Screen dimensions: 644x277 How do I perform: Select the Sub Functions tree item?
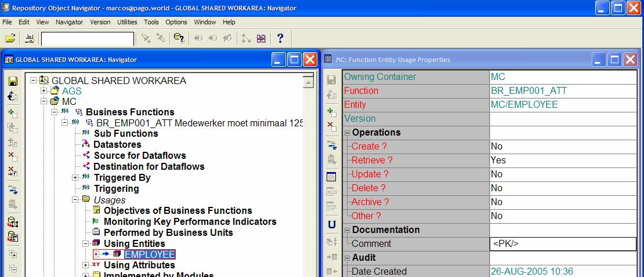tap(126, 134)
